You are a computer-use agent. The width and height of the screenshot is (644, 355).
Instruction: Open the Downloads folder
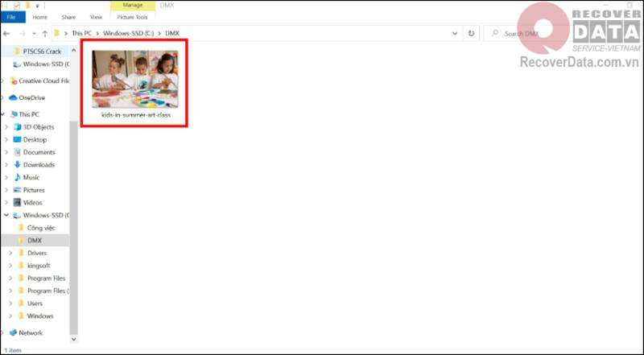coord(39,165)
